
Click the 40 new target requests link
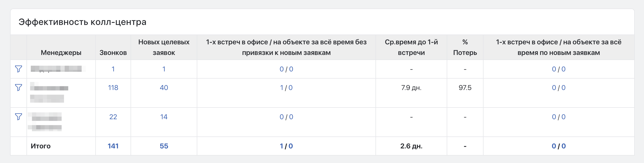164,88
